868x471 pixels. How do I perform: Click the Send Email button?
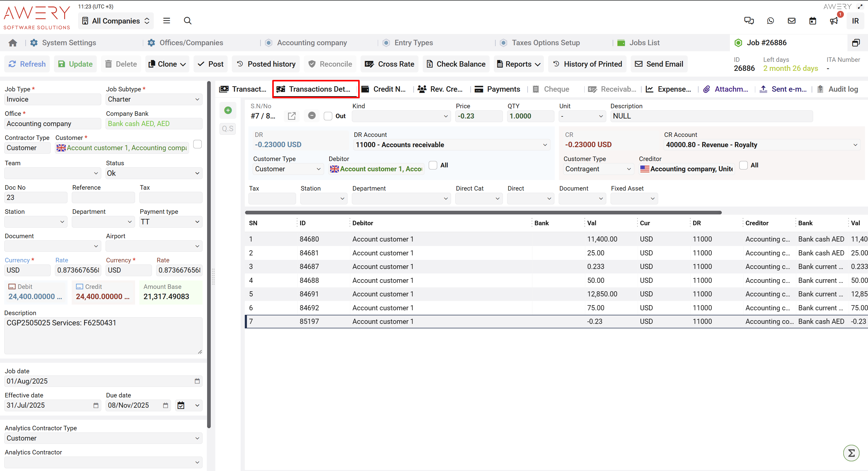point(659,64)
